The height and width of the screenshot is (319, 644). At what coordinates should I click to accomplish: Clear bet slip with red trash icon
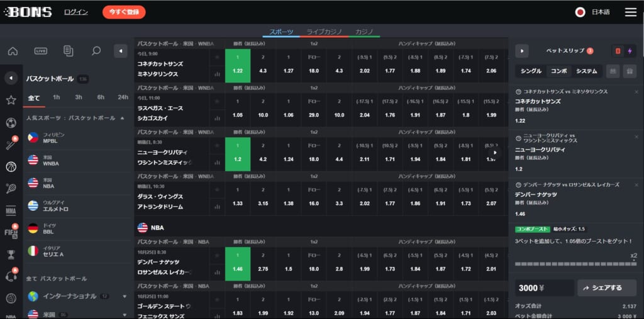[x=618, y=51]
